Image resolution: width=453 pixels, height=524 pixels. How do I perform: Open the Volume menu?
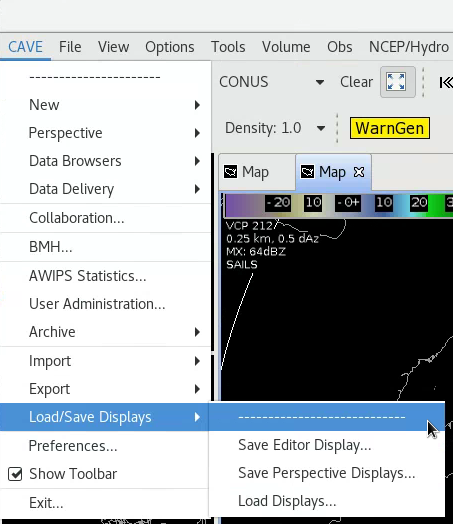point(286,47)
